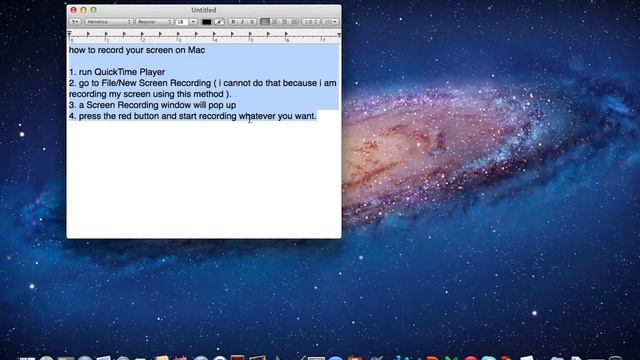This screenshot has height=360, width=640.
Task: Click the line '2. go to File/New Screen Recording'
Action: pos(140,83)
